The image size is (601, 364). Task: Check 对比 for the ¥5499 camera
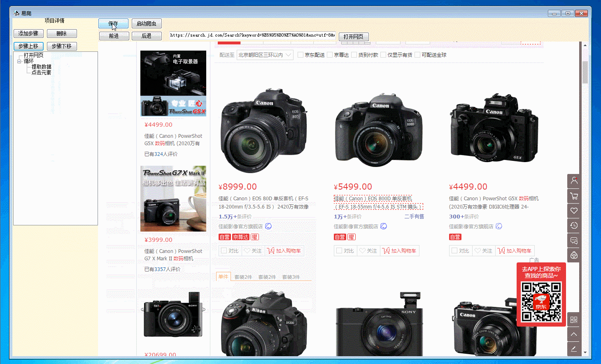(x=339, y=251)
